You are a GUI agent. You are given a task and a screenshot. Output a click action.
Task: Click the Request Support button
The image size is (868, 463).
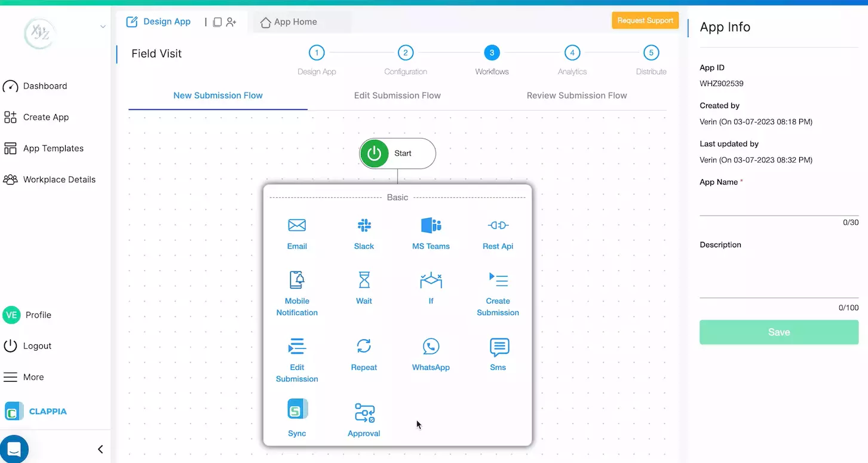[645, 20]
